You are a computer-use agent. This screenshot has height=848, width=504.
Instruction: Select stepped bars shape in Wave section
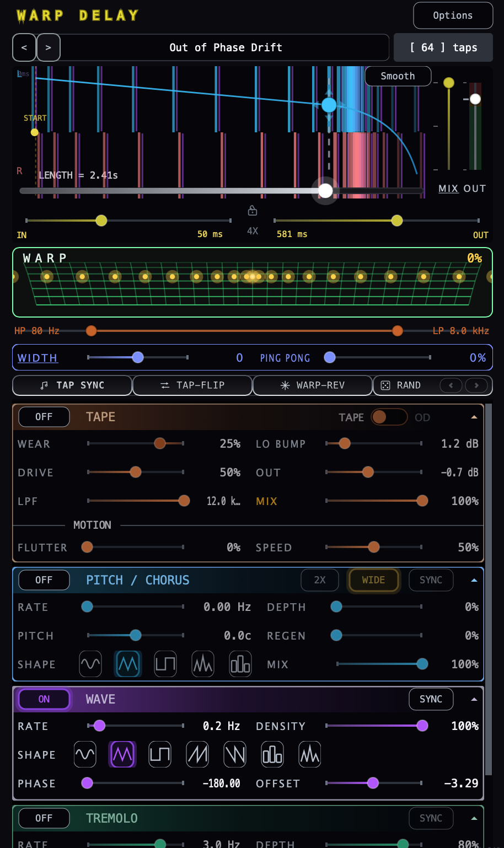click(x=272, y=754)
